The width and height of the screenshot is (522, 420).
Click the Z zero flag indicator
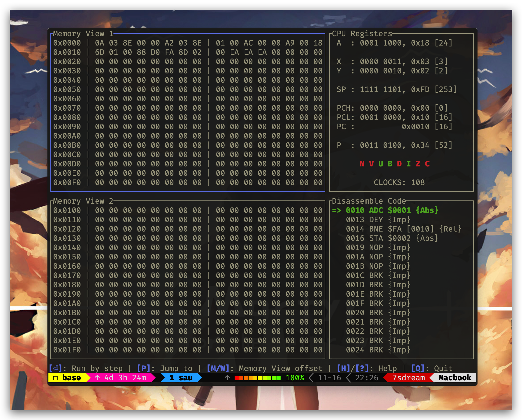pyautogui.click(x=418, y=164)
